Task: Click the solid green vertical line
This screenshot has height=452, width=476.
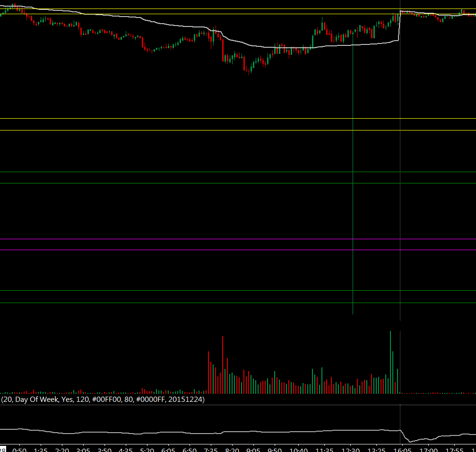Action: point(353,173)
